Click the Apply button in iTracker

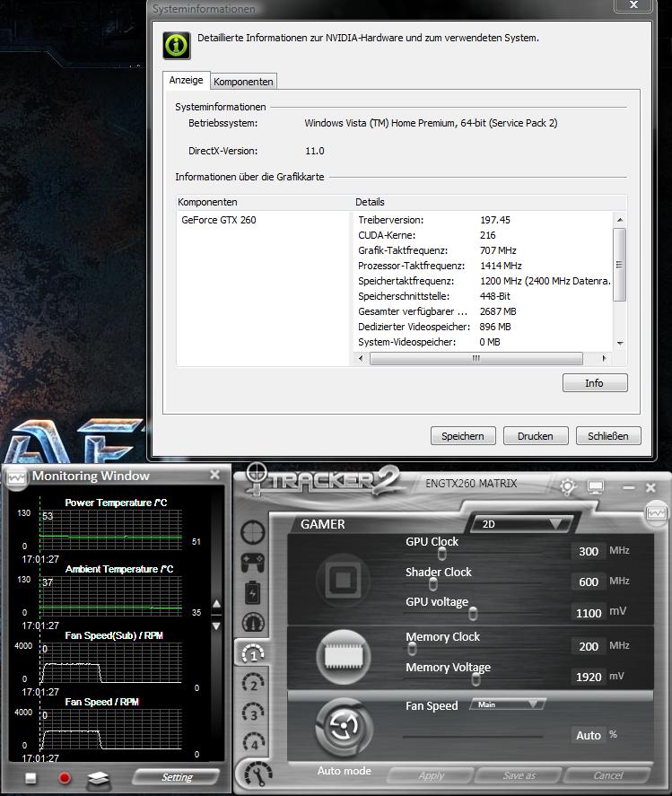[431, 775]
